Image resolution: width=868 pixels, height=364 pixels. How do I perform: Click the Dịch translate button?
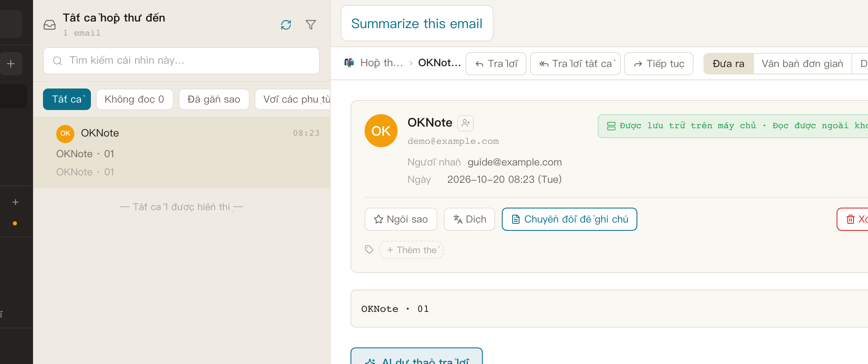pyautogui.click(x=470, y=219)
